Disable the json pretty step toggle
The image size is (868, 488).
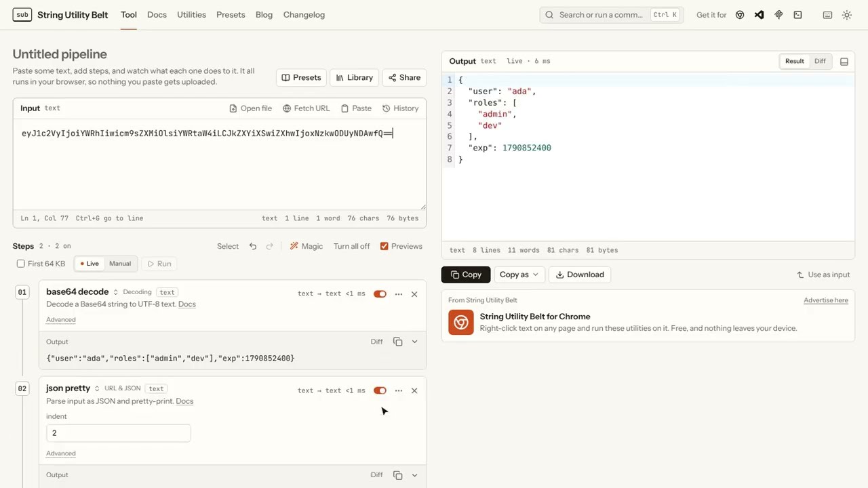coord(380,390)
